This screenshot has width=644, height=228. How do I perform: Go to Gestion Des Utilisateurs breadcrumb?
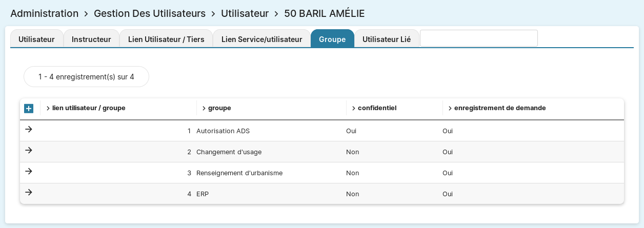[150, 13]
